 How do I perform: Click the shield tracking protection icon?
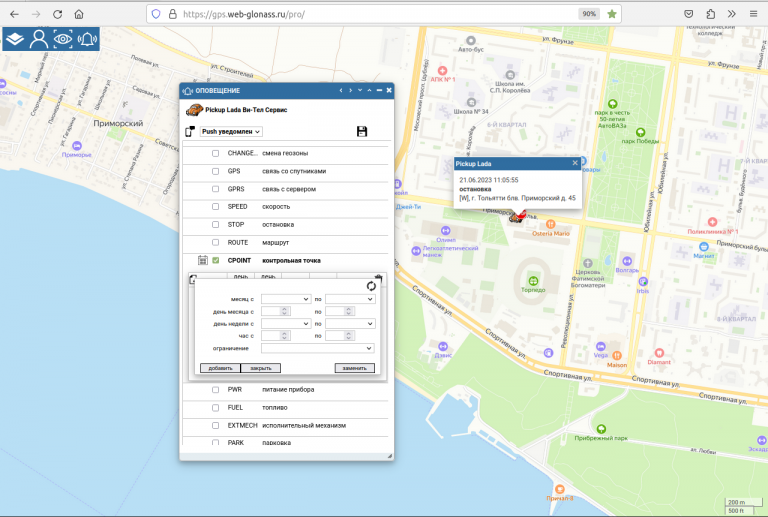tap(156, 14)
